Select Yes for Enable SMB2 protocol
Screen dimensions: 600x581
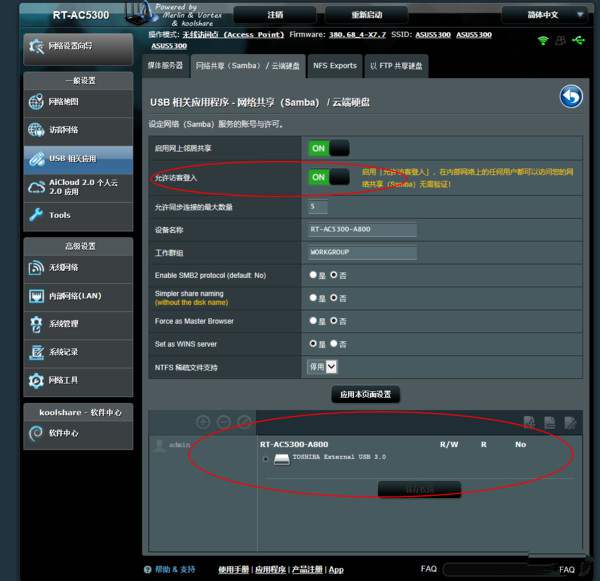point(313,275)
